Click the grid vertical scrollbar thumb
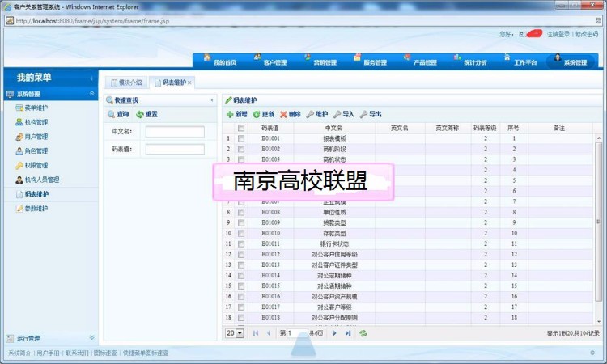 [598, 222]
